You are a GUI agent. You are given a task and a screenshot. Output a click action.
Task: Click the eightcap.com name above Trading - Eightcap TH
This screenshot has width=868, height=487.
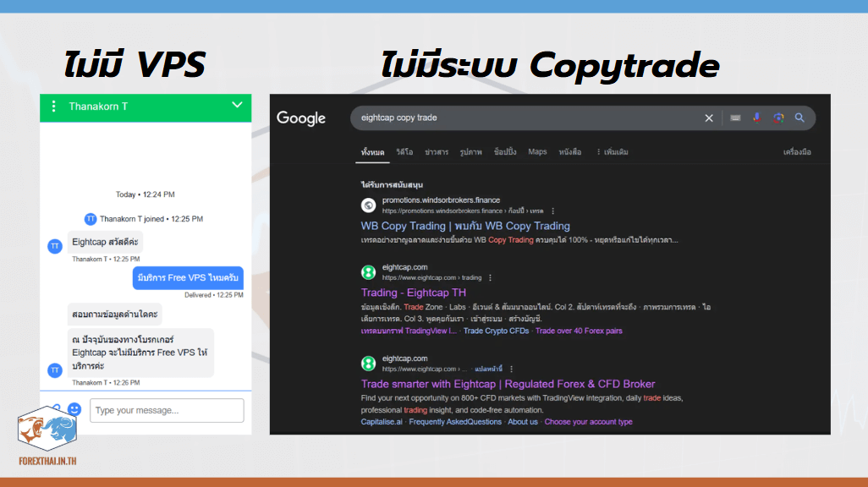[x=404, y=267]
